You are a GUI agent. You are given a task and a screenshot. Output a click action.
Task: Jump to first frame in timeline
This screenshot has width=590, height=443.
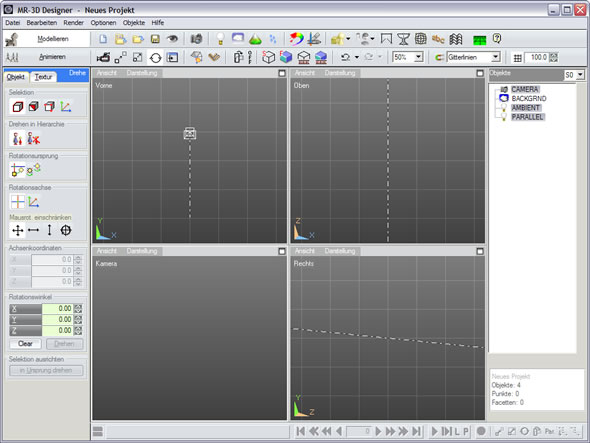(300, 431)
